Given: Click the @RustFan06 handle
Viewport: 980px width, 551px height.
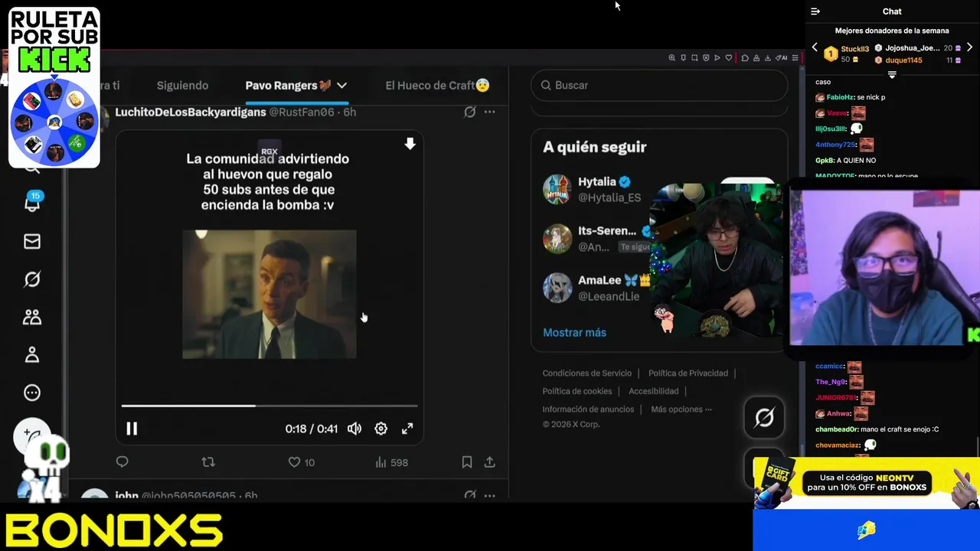Looking at the screenshot, I should tap(302, 112).
